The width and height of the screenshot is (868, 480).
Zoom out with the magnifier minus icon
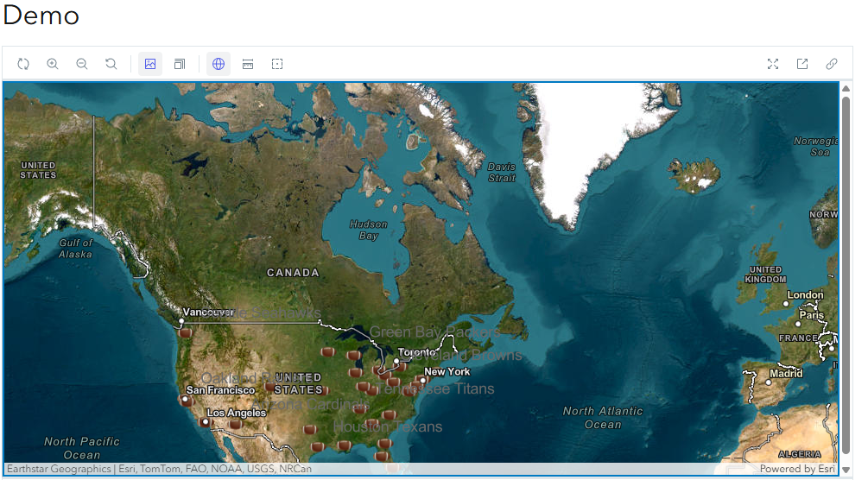pos(82,64)
